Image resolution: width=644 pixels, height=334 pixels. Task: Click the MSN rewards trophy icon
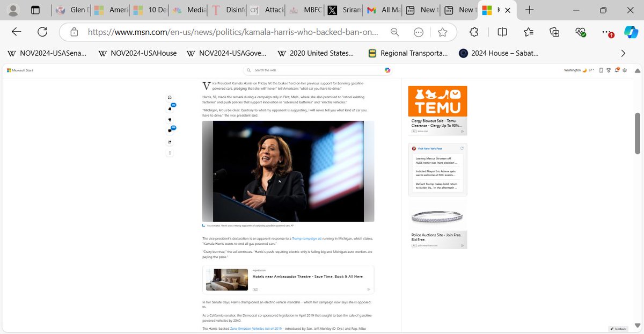click(x=609, y=70)
